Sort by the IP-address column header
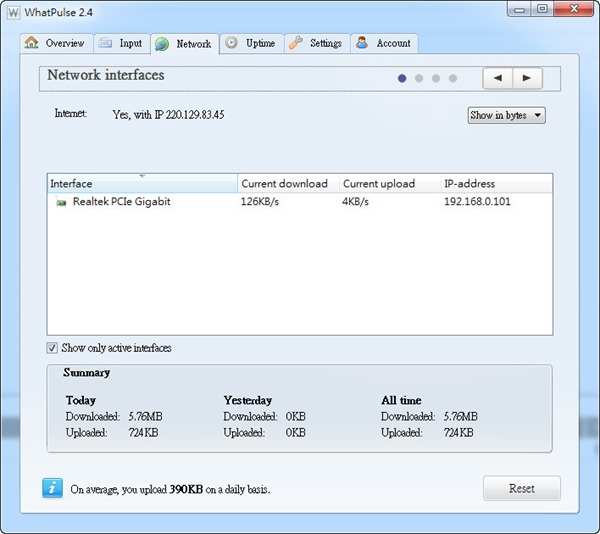 (496, 184)
